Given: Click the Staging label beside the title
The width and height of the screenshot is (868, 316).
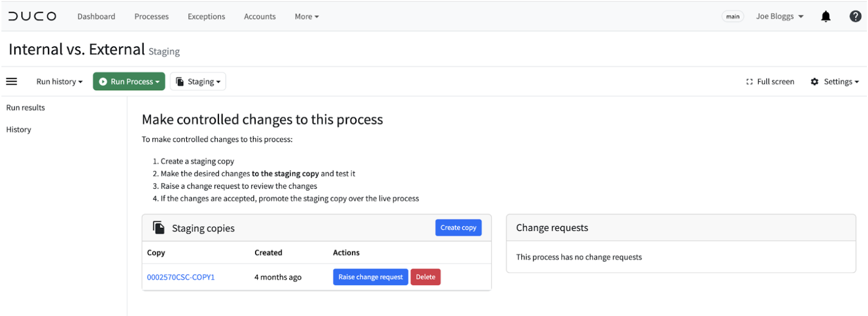Looking at the screenshot, I should click(164, 52).
